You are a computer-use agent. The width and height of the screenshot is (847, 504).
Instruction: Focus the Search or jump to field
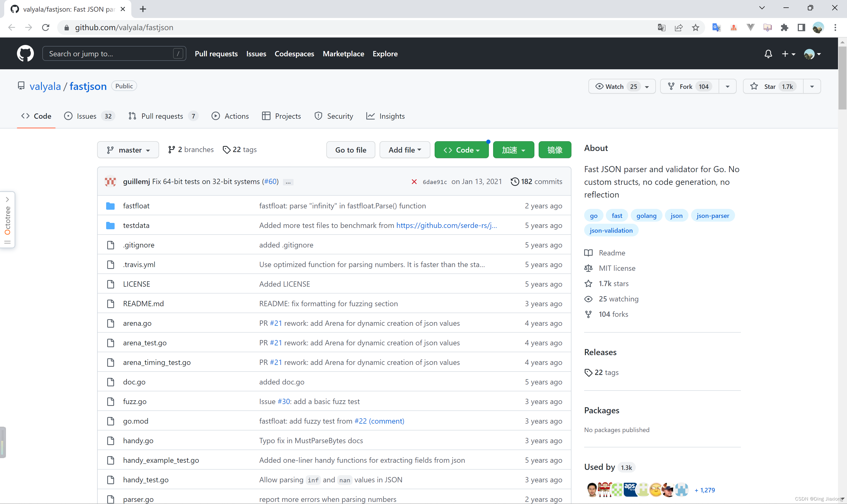(114, 54)
